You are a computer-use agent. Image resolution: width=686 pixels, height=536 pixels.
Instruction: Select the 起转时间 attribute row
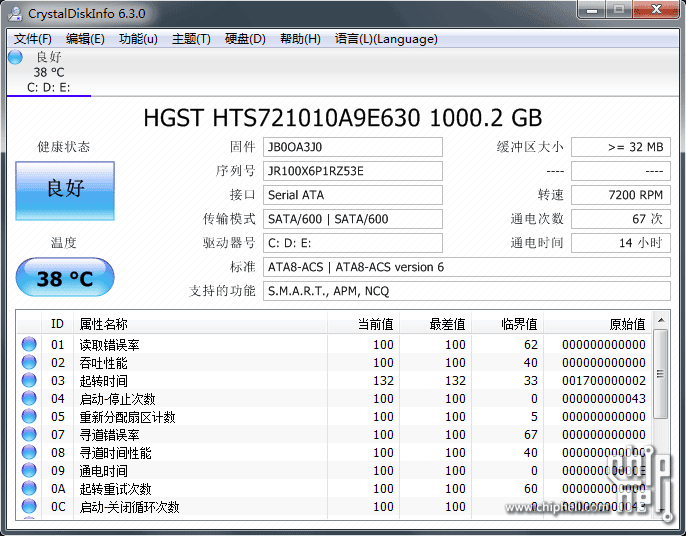(335, 380)
